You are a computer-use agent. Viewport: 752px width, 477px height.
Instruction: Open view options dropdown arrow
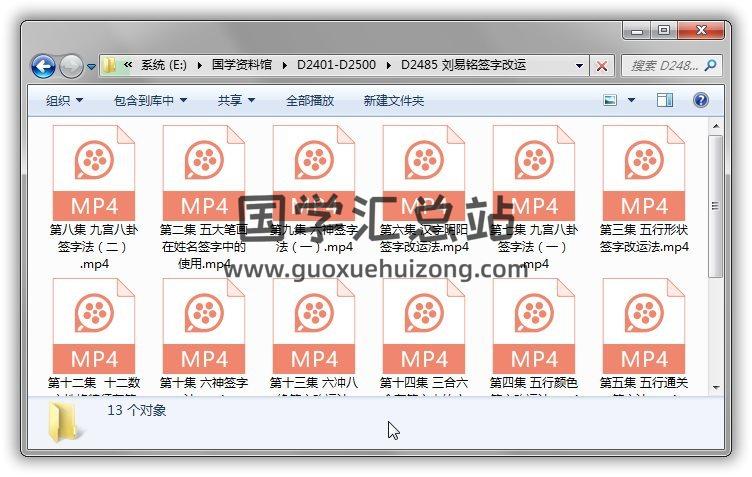(631, 100)
